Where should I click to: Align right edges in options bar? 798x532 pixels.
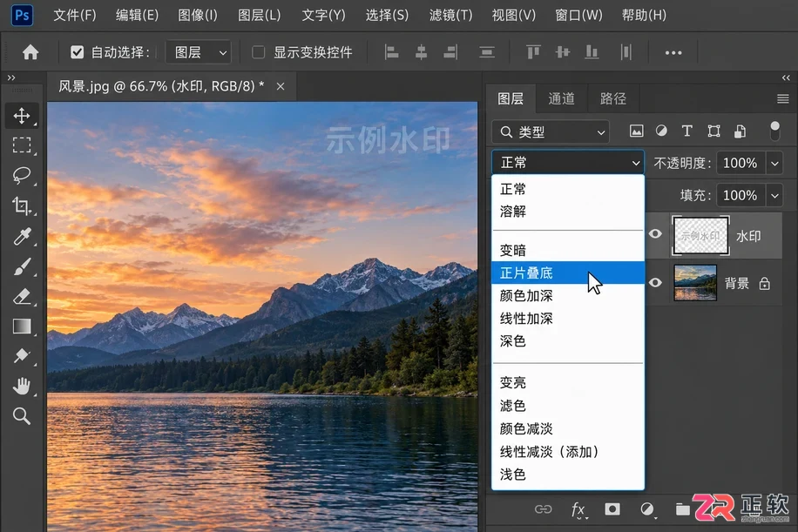point(451,52)
